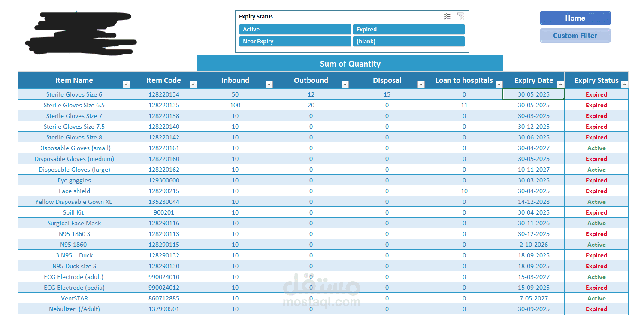
Task: Click the VentSTAR item name
Action: 74,298
